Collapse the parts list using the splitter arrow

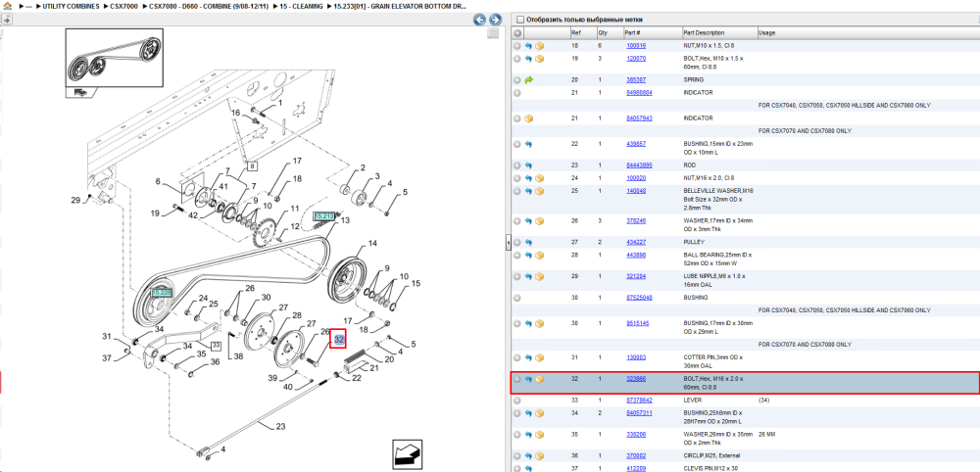tap(508, 242)
